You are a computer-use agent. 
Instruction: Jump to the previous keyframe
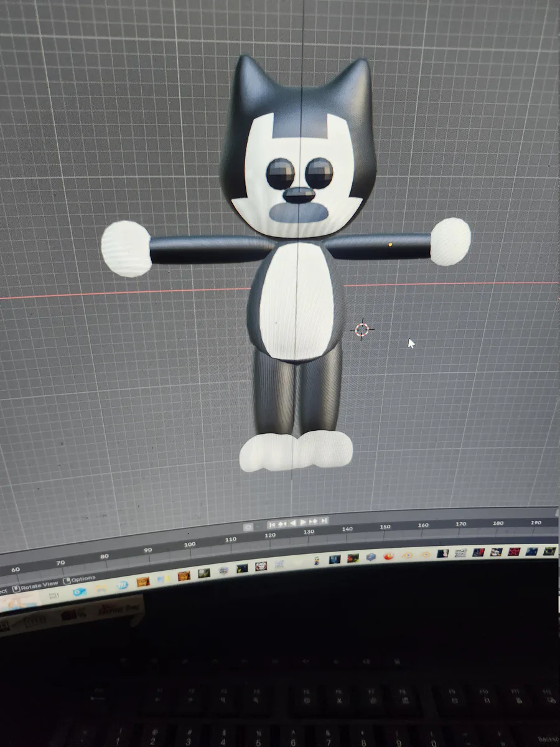tap(282, 523)
